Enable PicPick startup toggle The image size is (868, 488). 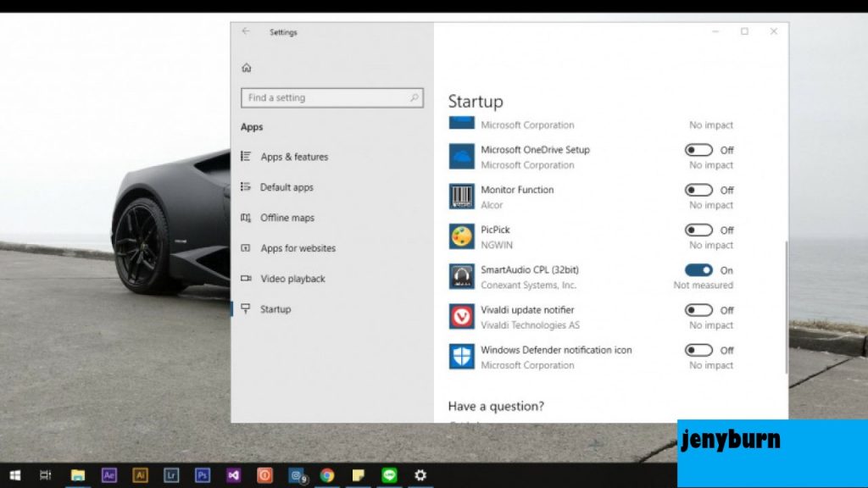(698, 230)
